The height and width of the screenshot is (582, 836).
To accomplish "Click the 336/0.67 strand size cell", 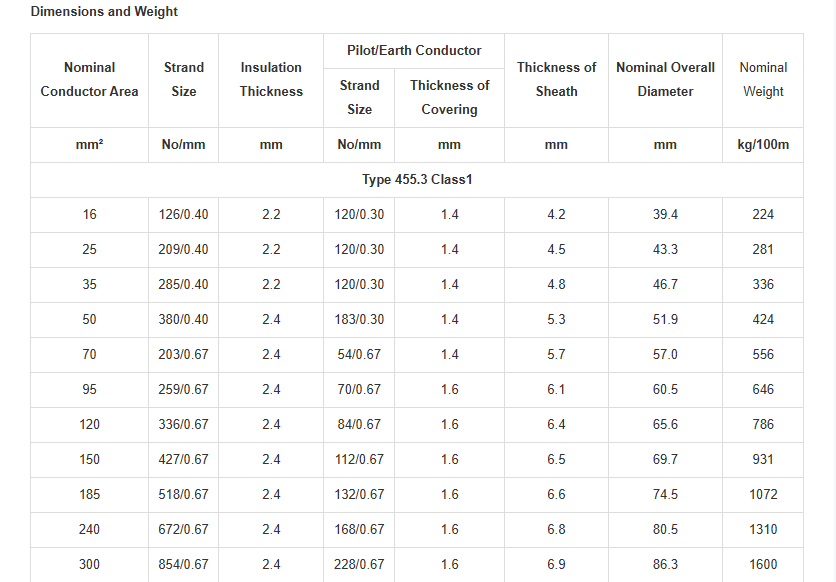I will (x=183, y=425).
